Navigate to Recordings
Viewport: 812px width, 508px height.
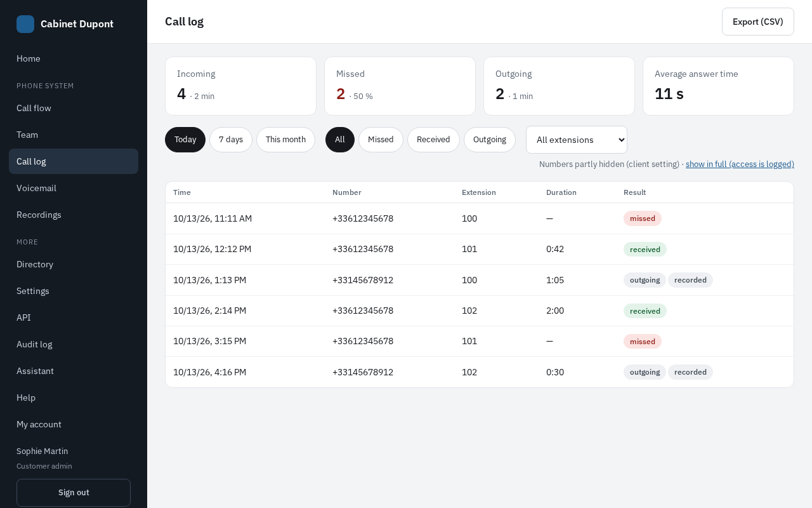[74, 215]
